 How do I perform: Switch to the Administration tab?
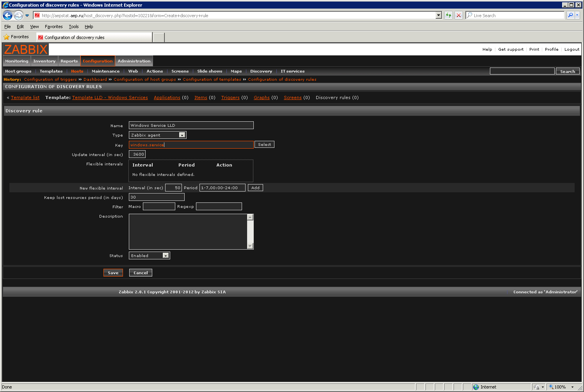coord(134,61)
